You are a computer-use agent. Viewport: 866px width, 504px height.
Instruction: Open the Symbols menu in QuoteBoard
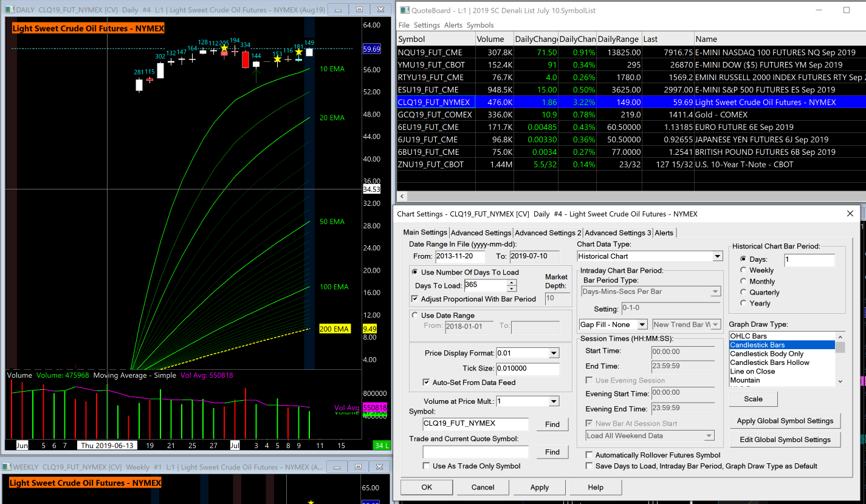coord(480,25)
